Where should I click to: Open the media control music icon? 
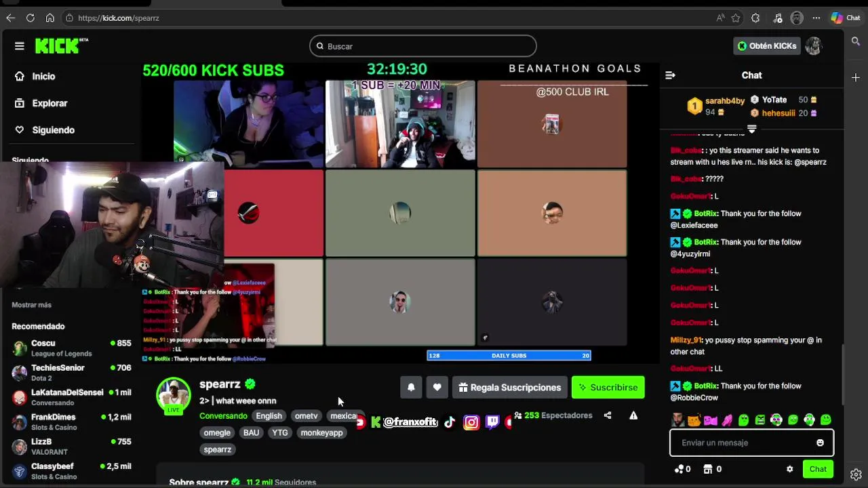[778, 18]
